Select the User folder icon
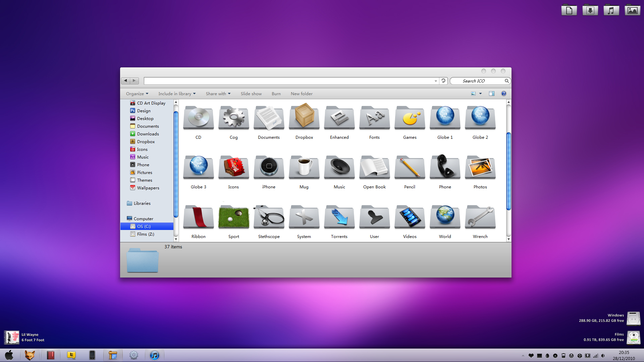This screenshot has width=644, height=362. pyautogui.click(x=375, y=217)
